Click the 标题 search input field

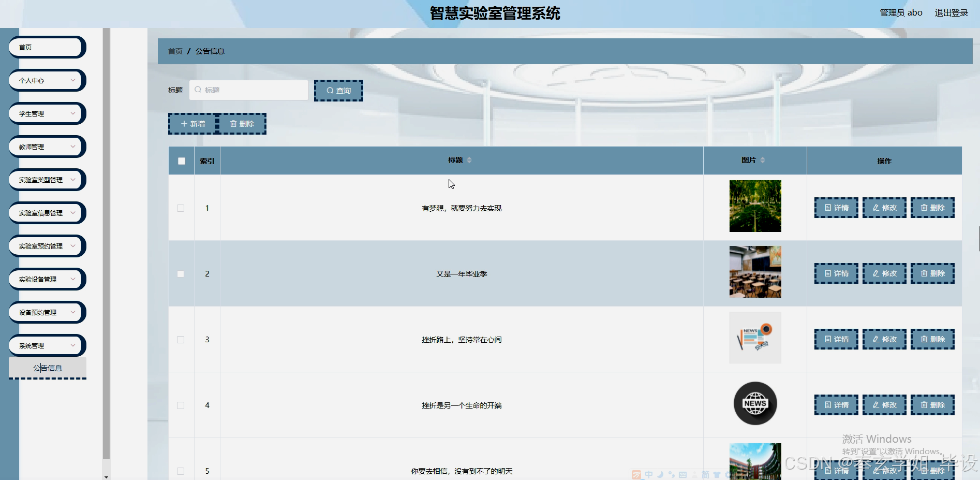tap(248, 90)
